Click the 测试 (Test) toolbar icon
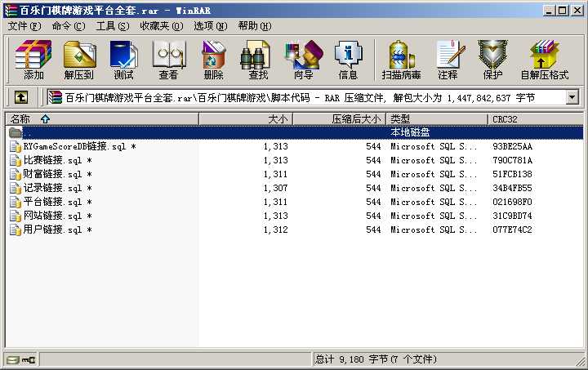The image size is (588, 370). (x=124, y=60)
